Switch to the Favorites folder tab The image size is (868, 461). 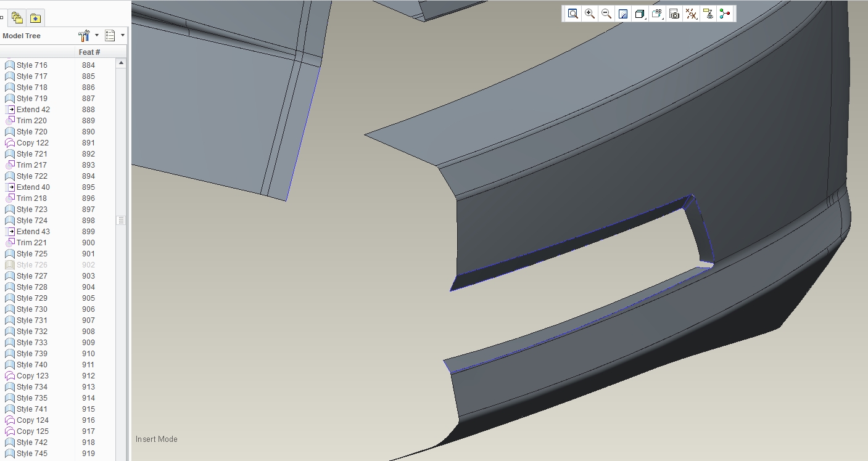(x=35, y=18)
